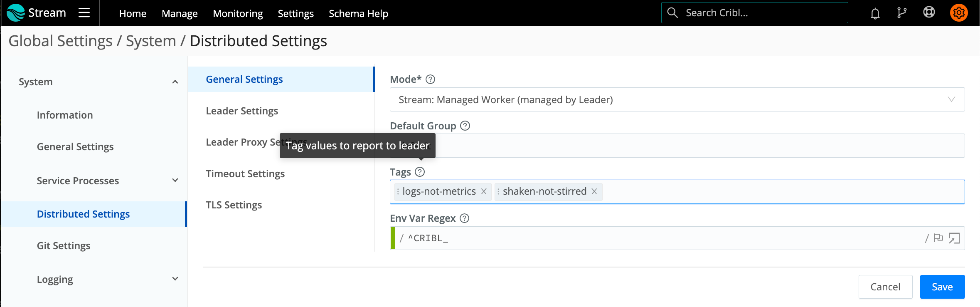Expand the Env Var Regex editor

[x=954, y=238]
